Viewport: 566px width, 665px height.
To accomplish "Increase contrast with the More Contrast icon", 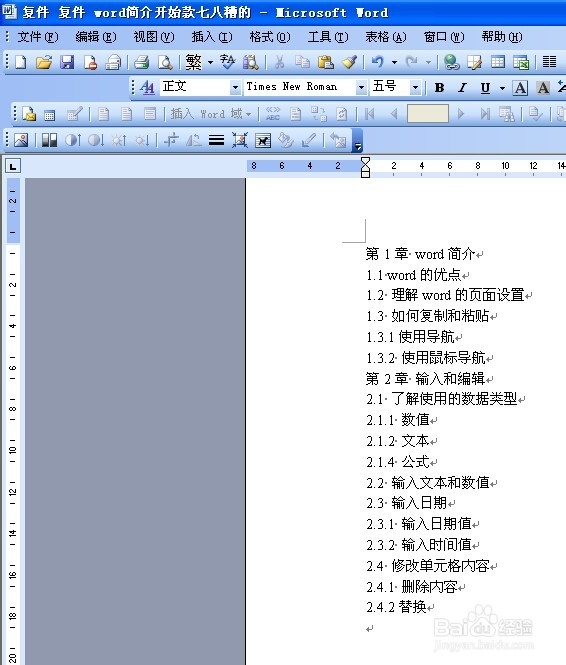I will point(73,140).
